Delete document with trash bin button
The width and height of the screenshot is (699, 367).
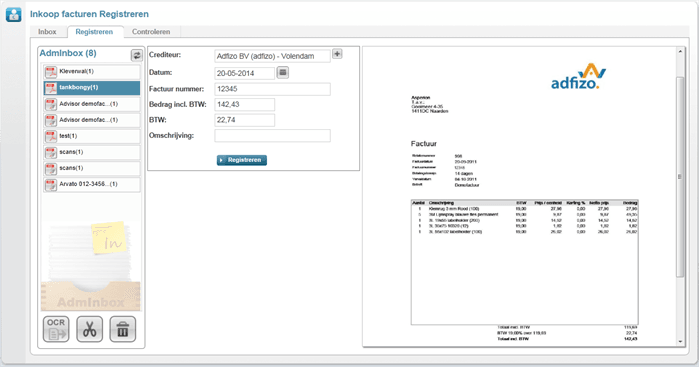click(123, 329)
